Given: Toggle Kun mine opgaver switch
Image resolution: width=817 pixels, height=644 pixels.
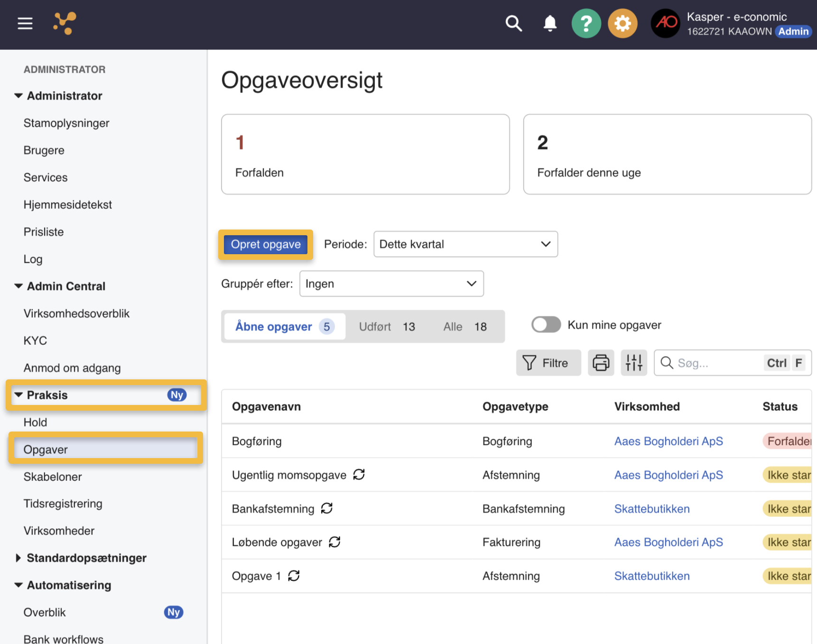Looking at the screenshot, I should pos(546,325).
